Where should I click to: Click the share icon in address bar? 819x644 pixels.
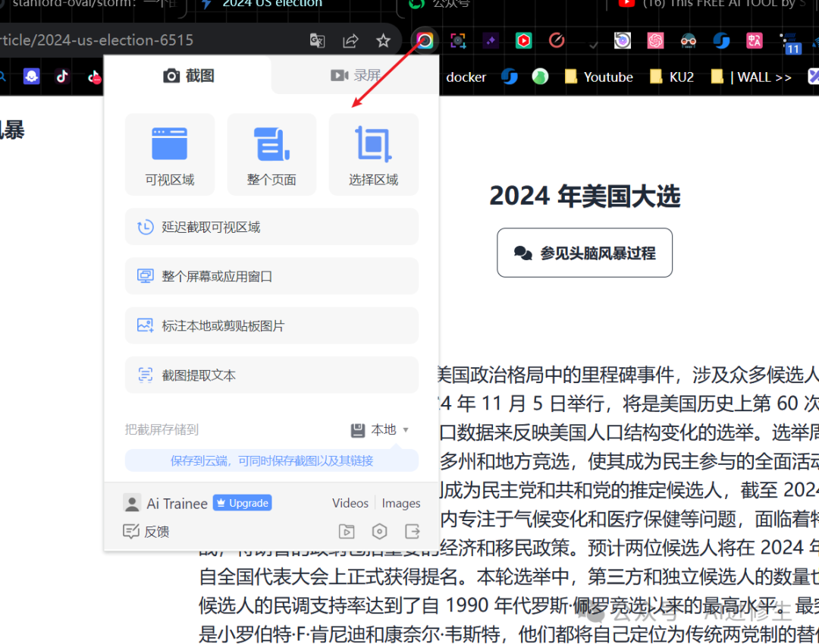click(x=350, y=40)
